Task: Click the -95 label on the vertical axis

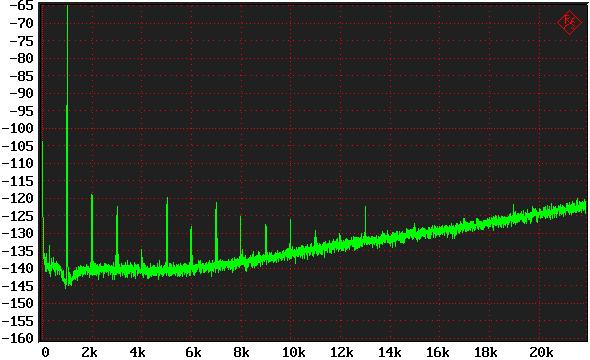Action: 21,111
